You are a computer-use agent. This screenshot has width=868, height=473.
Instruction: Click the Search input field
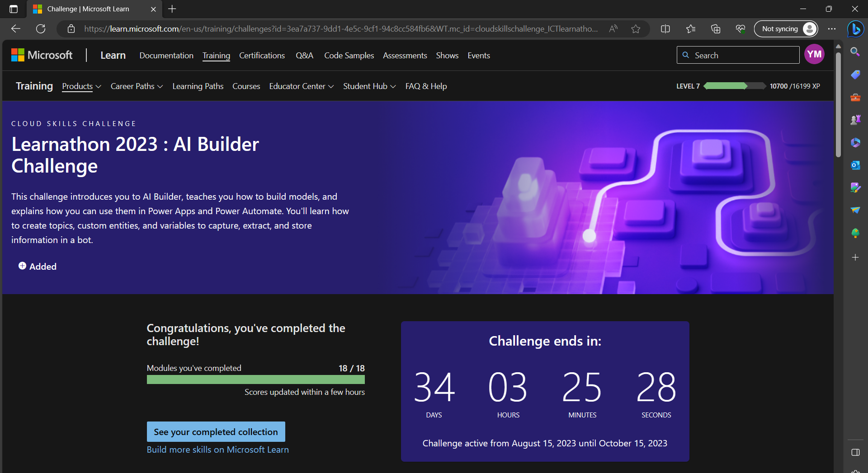738,55
